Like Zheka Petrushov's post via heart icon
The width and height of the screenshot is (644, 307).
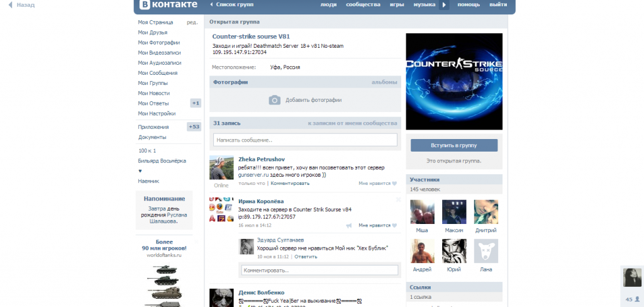[x=394, y=184]
